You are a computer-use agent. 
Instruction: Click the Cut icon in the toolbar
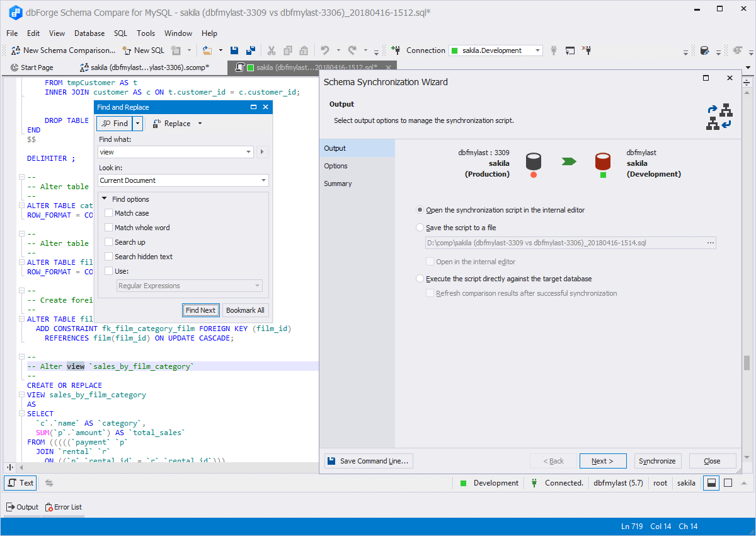point(272,50)
